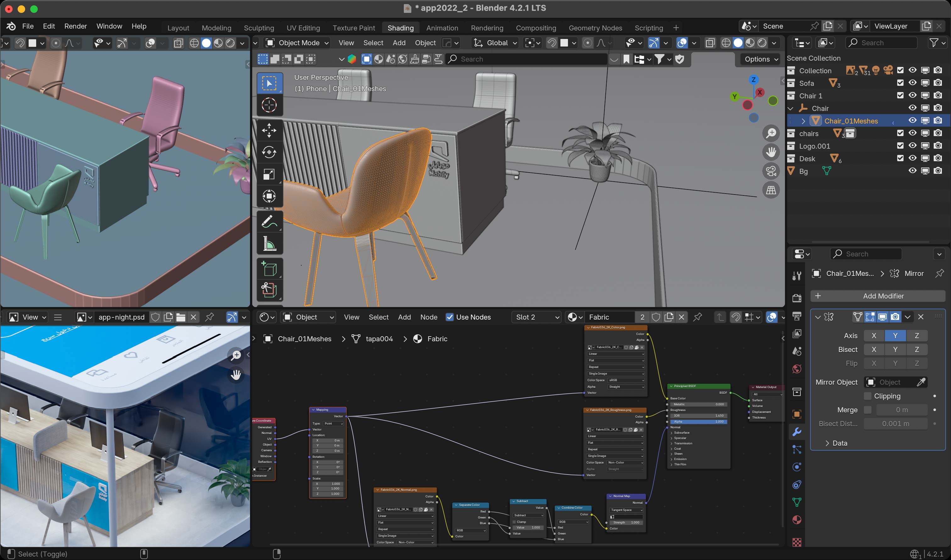Toggle camera view in viewport
951x560 pixels.
[x=771, y=171]
